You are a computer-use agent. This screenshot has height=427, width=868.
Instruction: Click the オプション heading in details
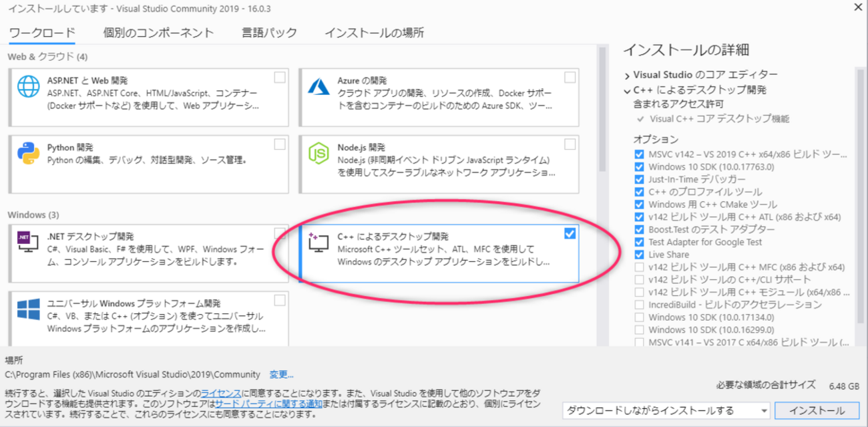tap(656, 140)
